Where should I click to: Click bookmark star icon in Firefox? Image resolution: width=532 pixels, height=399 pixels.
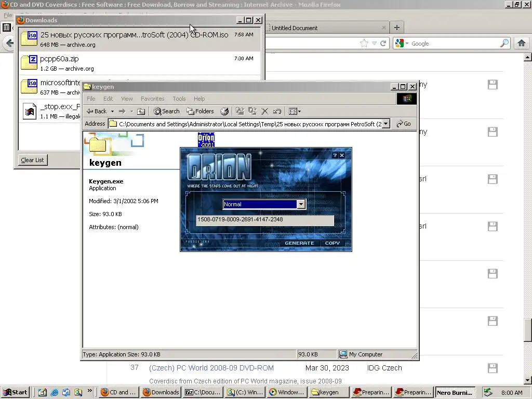[x=364, y=44]
